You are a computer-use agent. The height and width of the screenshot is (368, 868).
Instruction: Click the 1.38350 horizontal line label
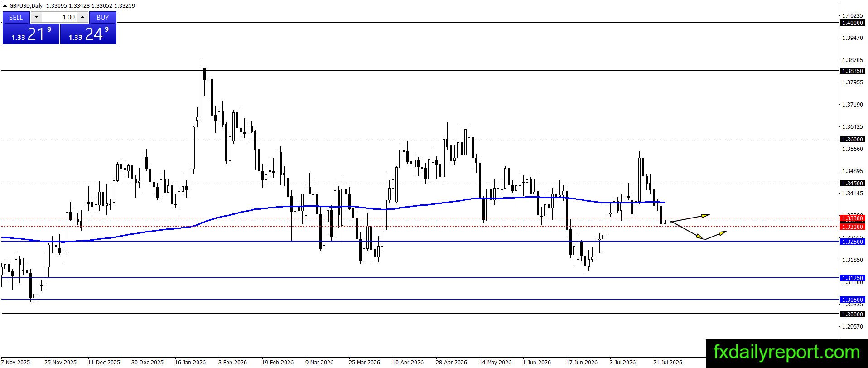click(x=852, y=71)
